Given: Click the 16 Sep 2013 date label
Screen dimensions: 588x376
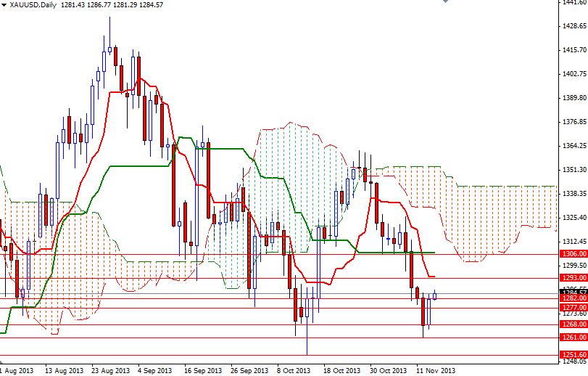Looking at the screenshot, I should tap(202, 371).
